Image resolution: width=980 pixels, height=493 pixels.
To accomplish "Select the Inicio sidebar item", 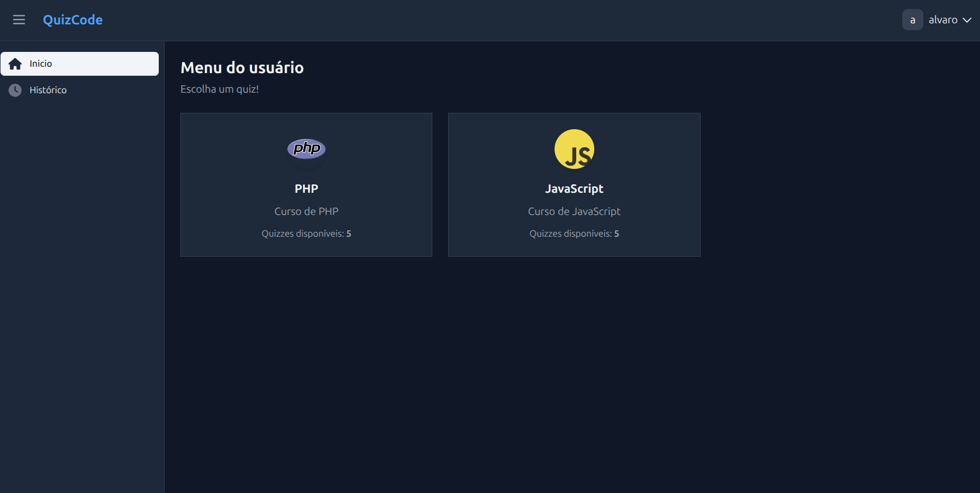I will tap(79, 64).
